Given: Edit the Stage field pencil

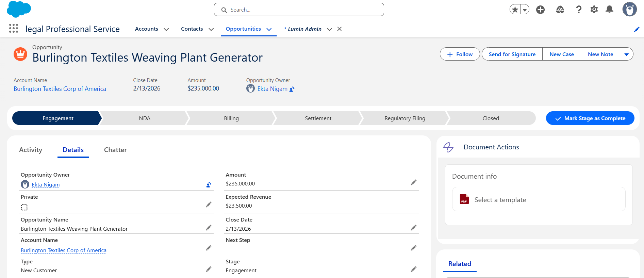Looking at the screenshot, I should [x=413, y=269].
